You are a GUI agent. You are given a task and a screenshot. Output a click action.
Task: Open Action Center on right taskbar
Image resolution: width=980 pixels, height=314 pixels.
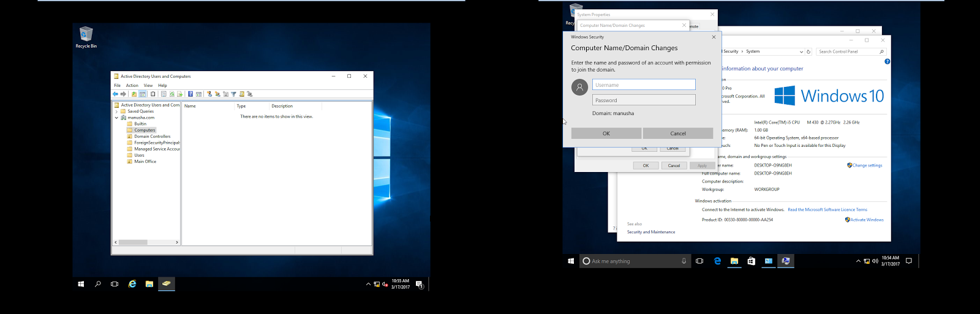pyautogui.click(x=909, y=261)
